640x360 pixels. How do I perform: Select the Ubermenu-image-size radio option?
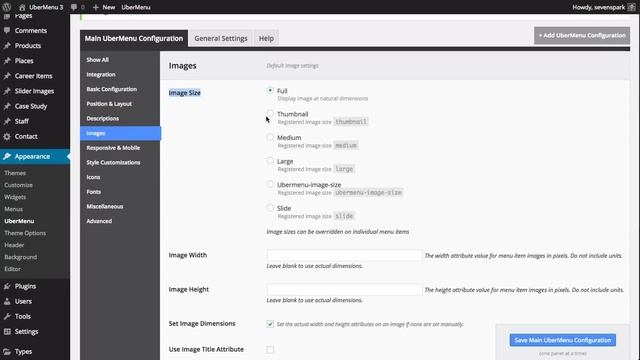coord(270,184)
